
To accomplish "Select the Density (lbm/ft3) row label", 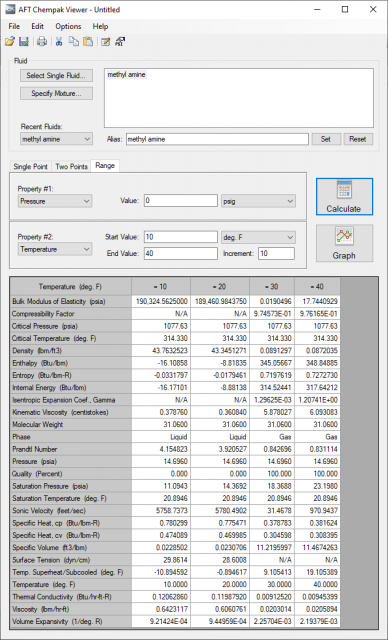I will (x=71, y=351).
